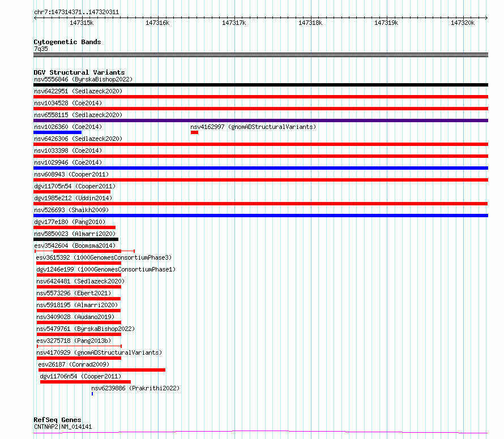Screen dimensions: 504x439
Task: Click the 147316k ruler position
Action: (157, 23)
